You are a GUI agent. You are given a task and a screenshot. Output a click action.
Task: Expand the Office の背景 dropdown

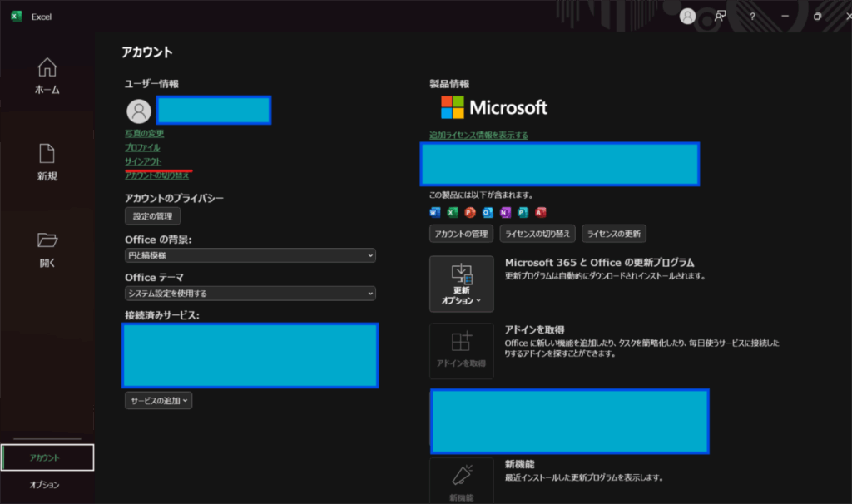pos(250,255)
